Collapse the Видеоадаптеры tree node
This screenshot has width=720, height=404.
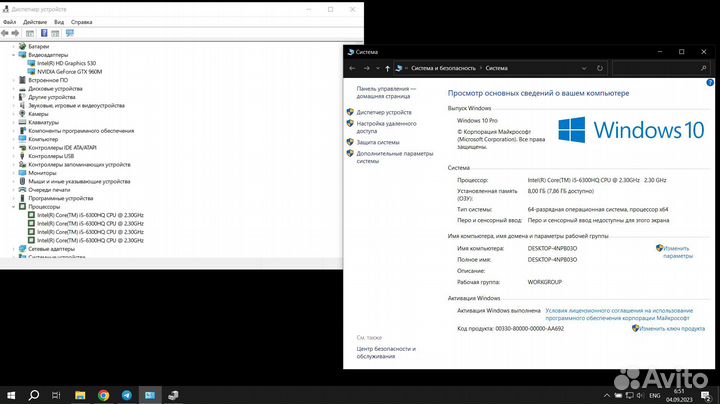click(13, 55)
